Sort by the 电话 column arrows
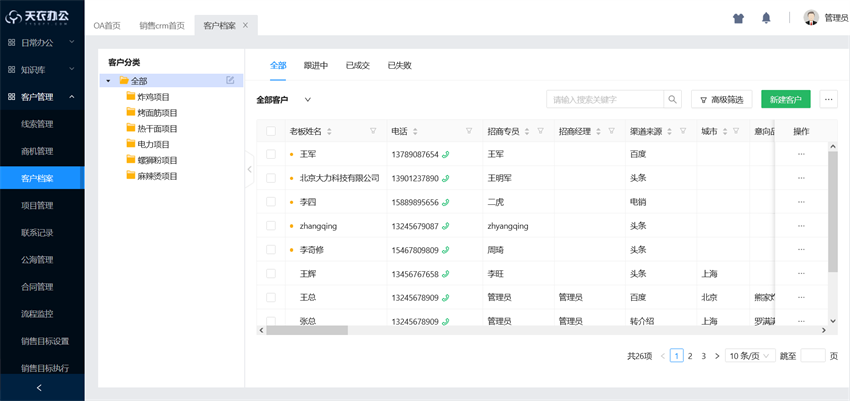 [415, 132]
